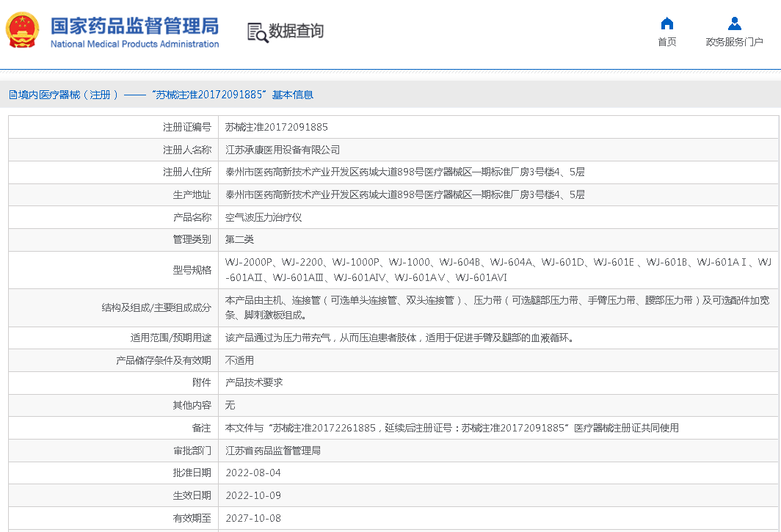The height and width of the screenshot is (532, 781).
Task: Click the 产品名称 label
Action: click(192, 217)
